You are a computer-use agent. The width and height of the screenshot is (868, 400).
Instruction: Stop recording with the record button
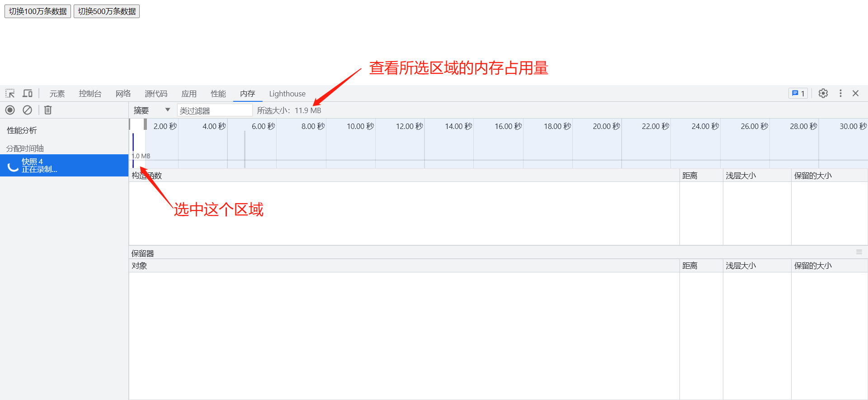coord(10,110)
